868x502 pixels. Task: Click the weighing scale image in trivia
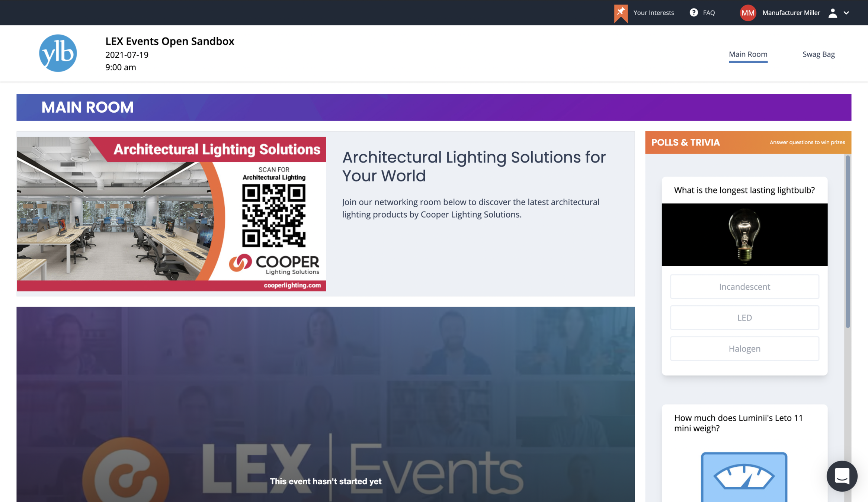pos(744,477)
